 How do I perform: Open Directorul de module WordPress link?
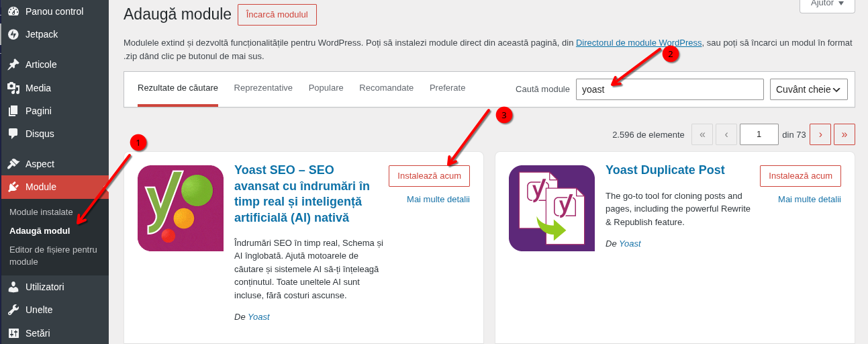(639, 43)
